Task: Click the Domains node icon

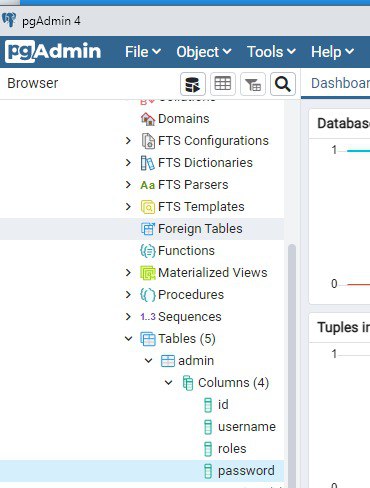Action: pyautogui.click(x=148, y=119)
